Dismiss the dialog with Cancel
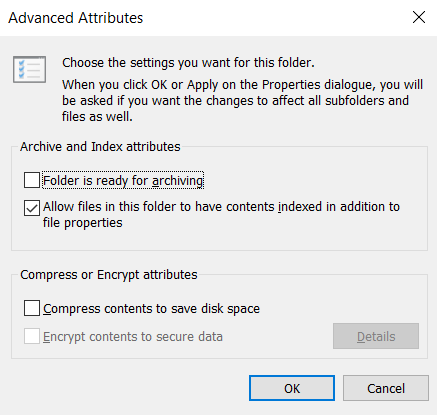This screenshot has height=415, width=437. (386, 388)
